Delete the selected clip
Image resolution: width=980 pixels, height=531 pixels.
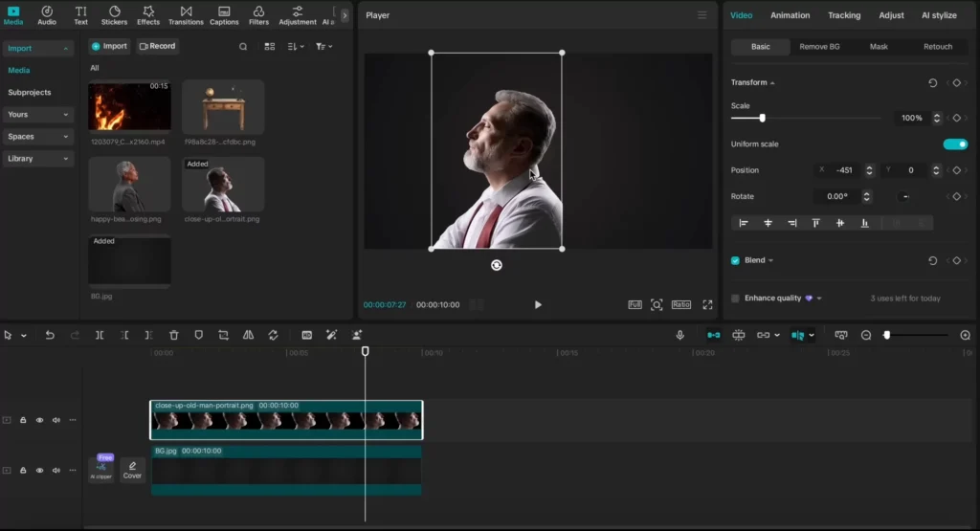[x=174, y=336]
